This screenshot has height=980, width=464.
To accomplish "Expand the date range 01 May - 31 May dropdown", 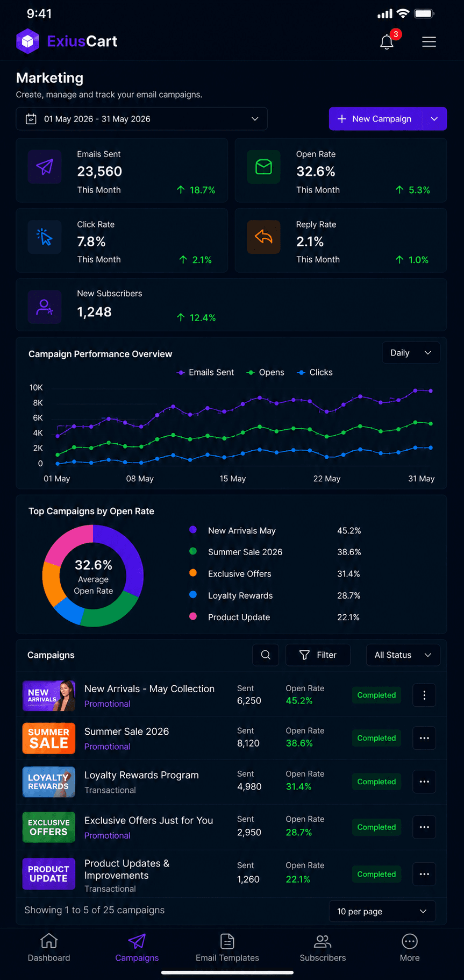I will coord(141,119).
